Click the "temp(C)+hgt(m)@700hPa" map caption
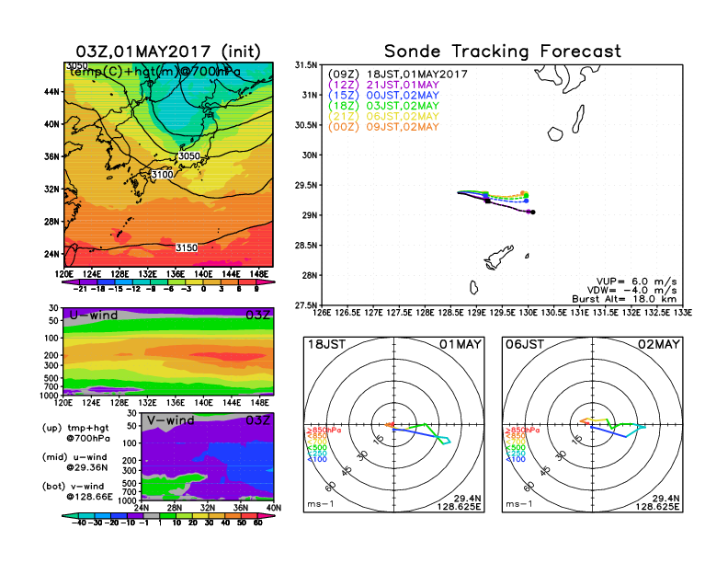728x563 pixels. point(155,72)
